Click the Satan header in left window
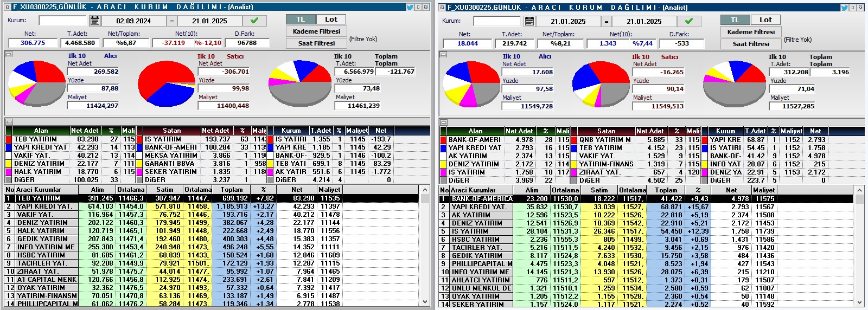This screenshot has width=868, height=310. click(171, 131)
